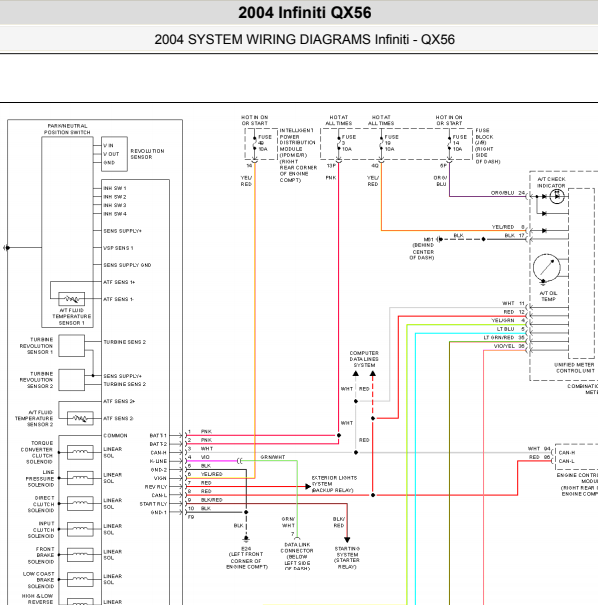Click the 'VSP SENS 1' label
This screenshot has width=598, height=605.
click(118, 248)
